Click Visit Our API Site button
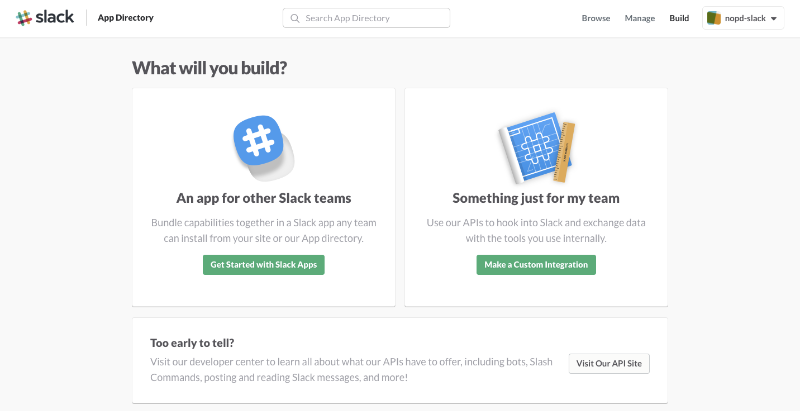The height and width of the screenshot is (411, 800). [609, 364]
